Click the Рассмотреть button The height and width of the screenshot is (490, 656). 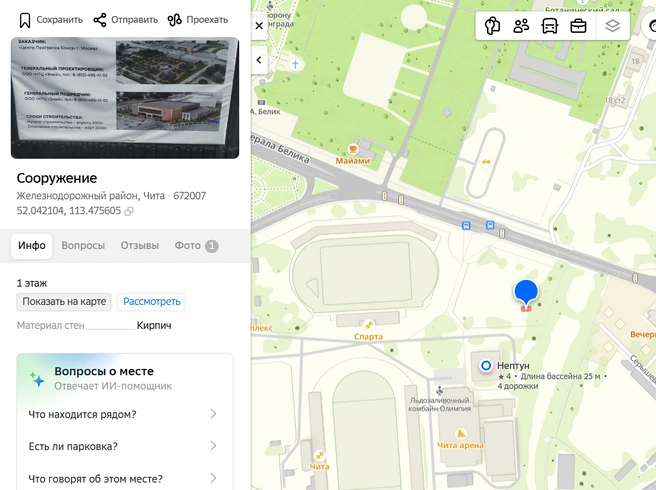coord(151,302)
